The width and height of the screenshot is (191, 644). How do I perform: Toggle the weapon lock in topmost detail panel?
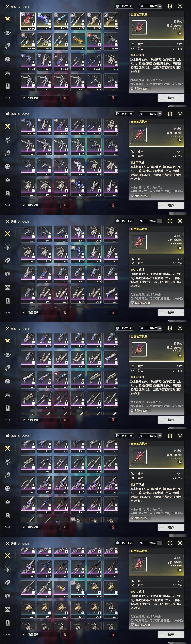(180, 33)
